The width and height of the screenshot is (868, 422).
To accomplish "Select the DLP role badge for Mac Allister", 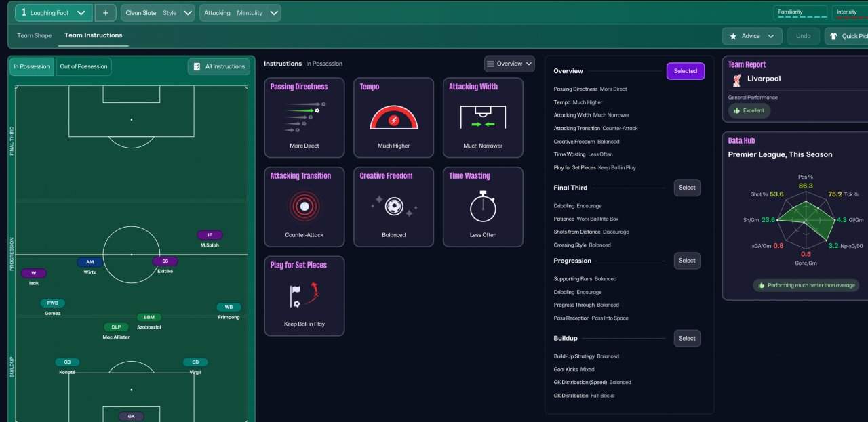I will (x=116, y=327).
